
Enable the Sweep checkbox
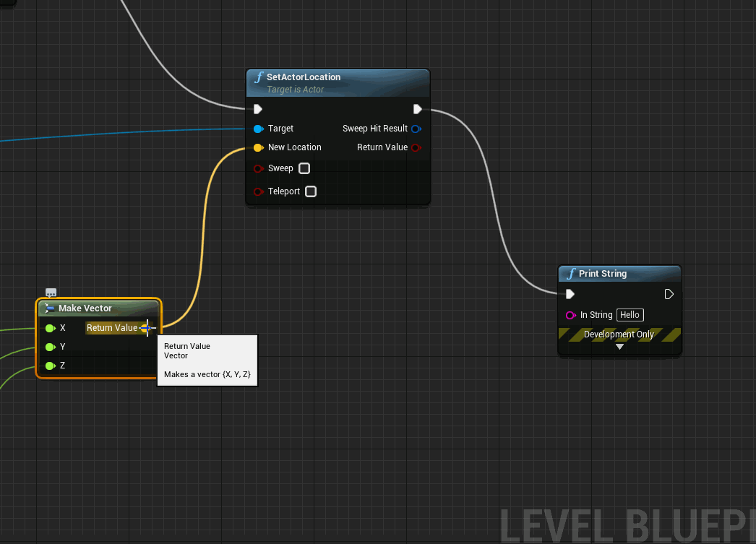(304, 168)
